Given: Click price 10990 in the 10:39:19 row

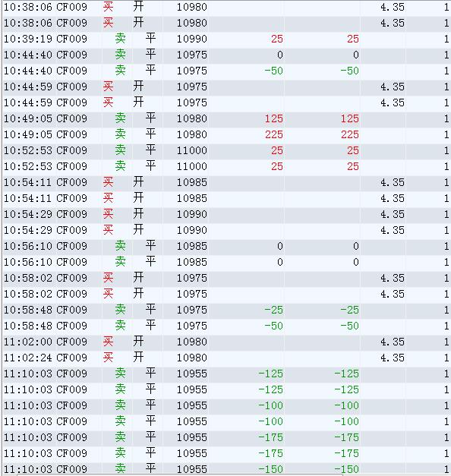Looking at the screenshot, I should 192,39.
